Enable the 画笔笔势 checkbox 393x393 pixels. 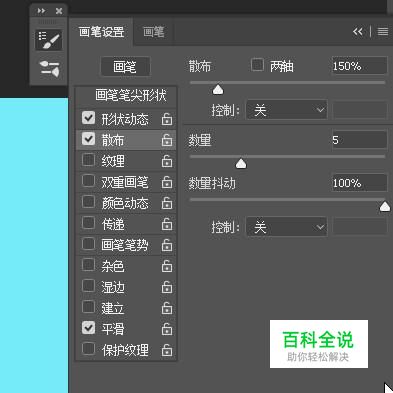pyautogui.click(x=88, y=244)
